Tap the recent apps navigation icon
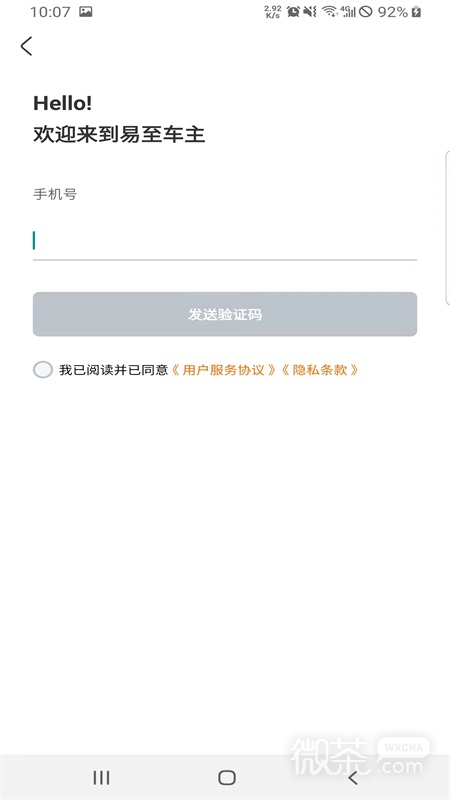Image resolution: width=450 pixels, height=800 pixels. point(101,778)
